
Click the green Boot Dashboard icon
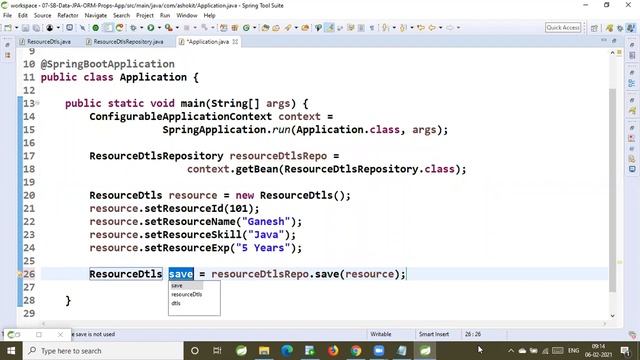click(96, 28)
